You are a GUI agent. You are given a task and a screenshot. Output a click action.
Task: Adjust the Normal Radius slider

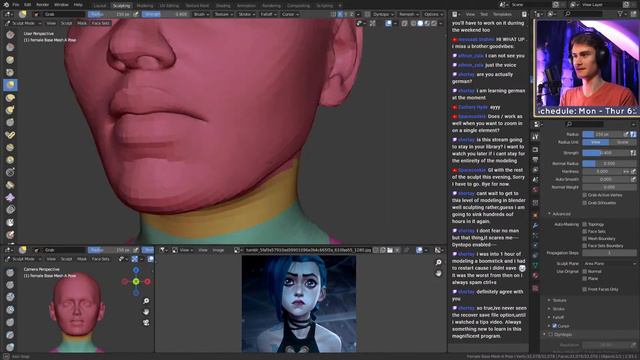[x=609, y=163]
